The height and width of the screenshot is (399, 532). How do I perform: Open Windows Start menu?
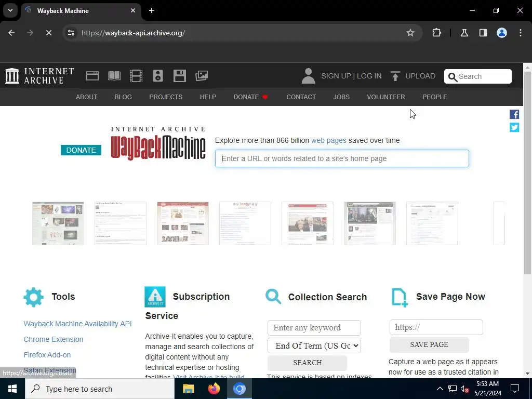(x=12, y=389)
